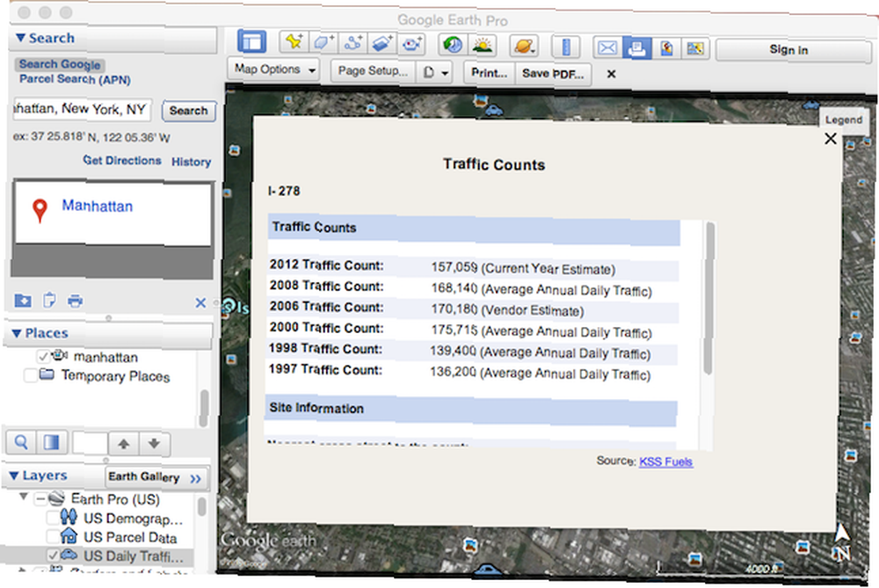
Task: Click the Search button
Action: point(188,111)
